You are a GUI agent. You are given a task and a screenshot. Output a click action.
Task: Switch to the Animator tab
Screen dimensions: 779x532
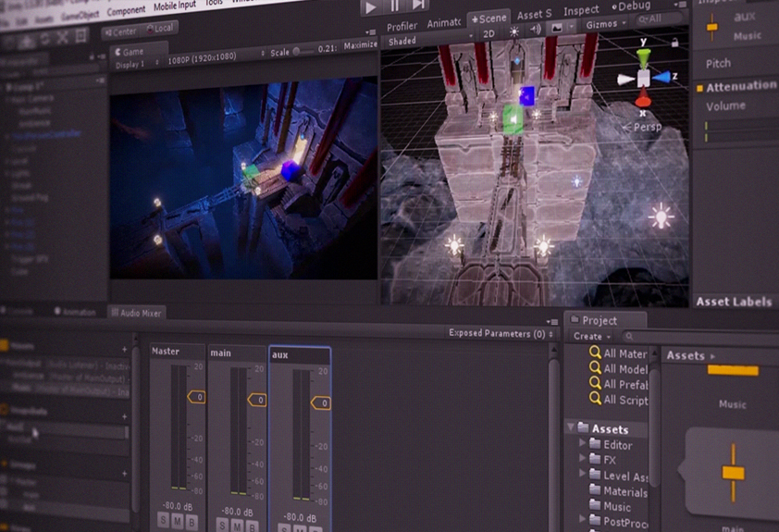point(444,23)
